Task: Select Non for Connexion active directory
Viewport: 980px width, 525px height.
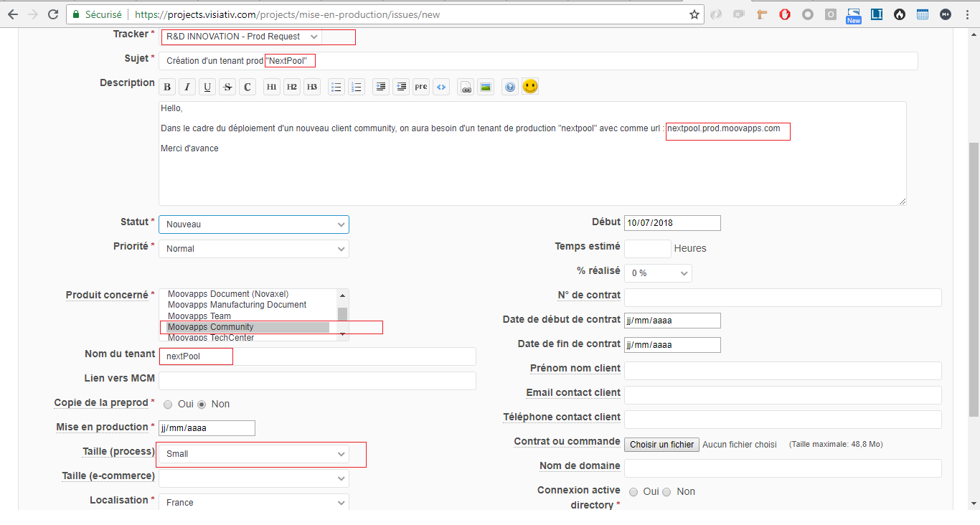Action: pos(666,492)
